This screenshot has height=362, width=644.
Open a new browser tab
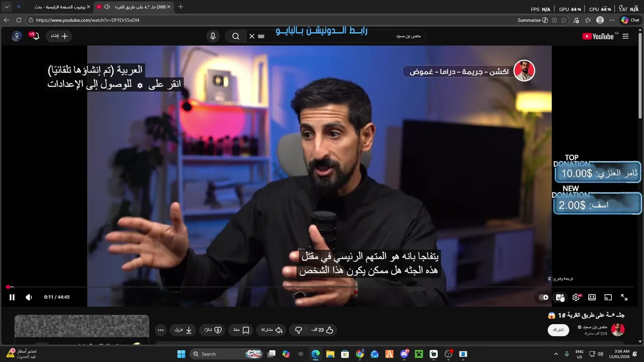(181, 7)
